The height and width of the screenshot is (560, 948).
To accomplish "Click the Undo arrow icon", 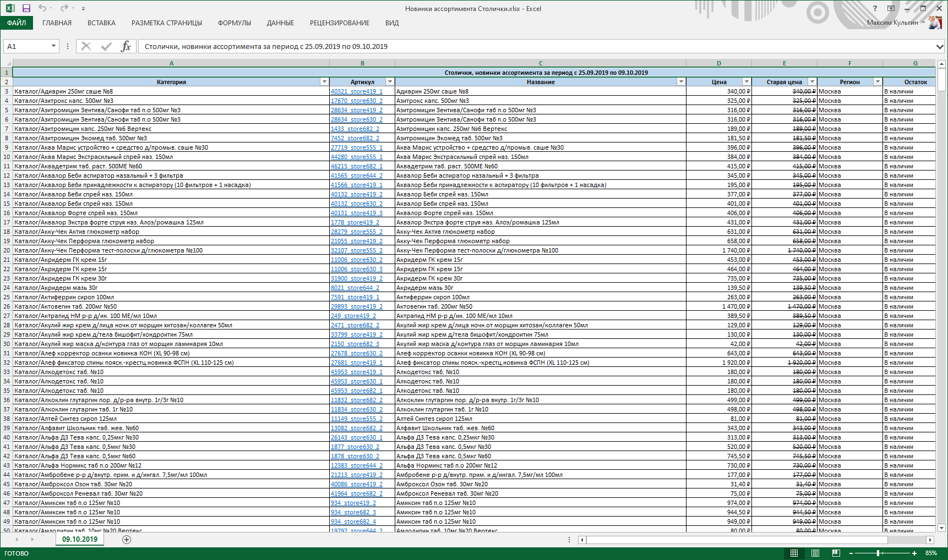I will pos(42,8).
